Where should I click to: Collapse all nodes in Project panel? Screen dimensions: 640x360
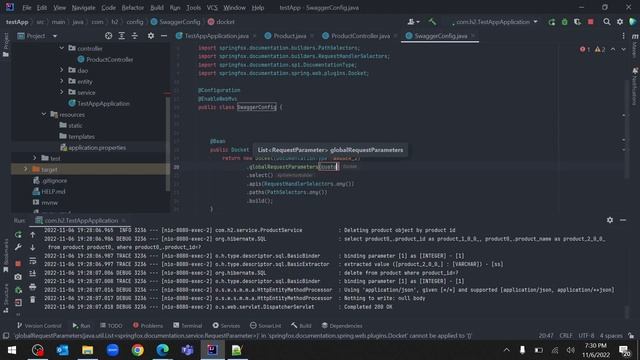(135, 36)
